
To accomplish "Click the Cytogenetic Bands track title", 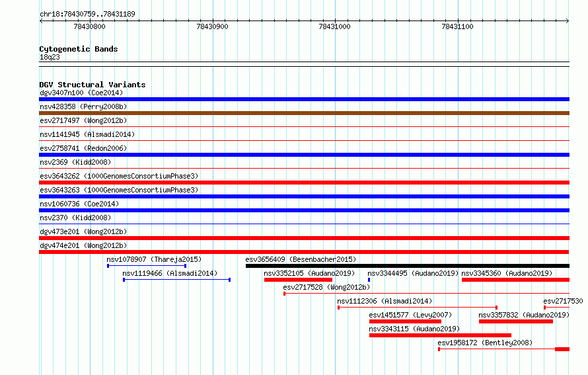I will pyautogui.click(x=79, y=49).
